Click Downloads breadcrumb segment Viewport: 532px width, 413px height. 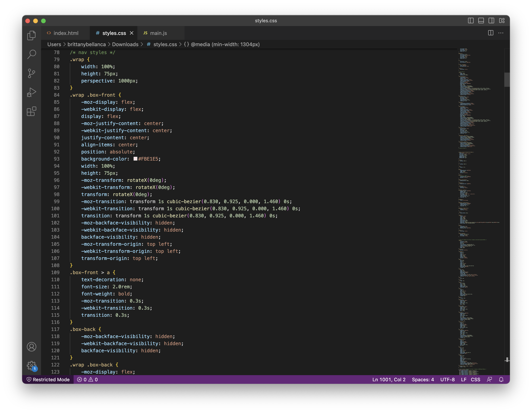125,44
